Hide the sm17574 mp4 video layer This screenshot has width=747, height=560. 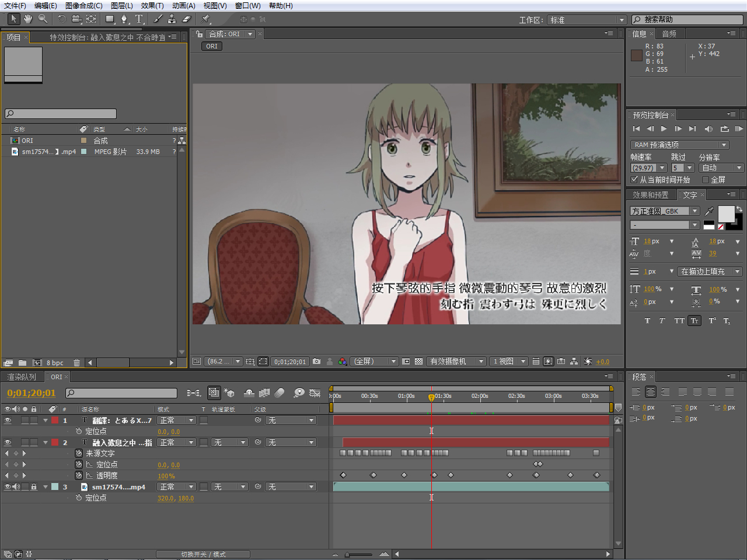pyautogui.click(x=8, y=487)
